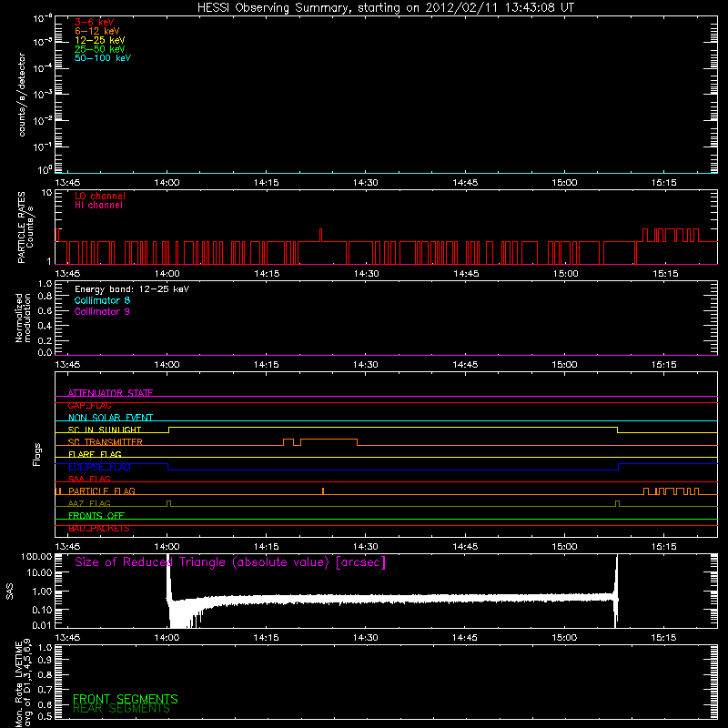Click the 15:00 tick label under the SAS panel
728x728 pixels.
[564, 638]
